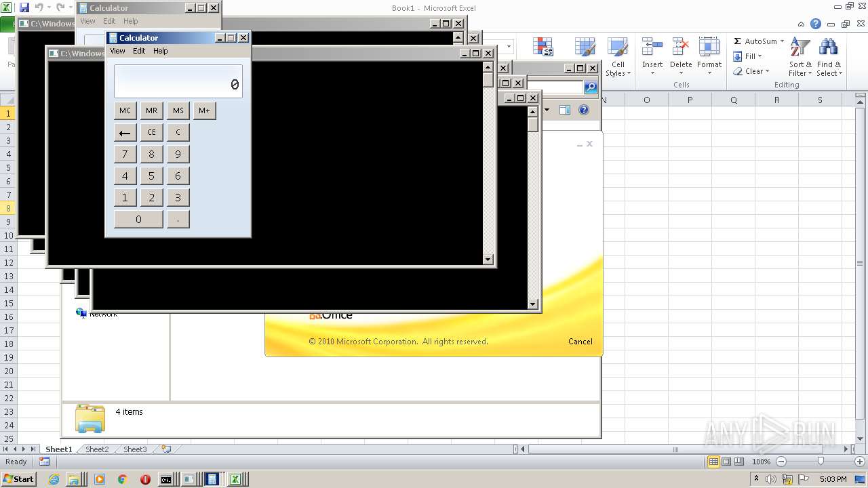The image size is (868, 488).
Task: Click the Clear eraser icon
Action: (738, 71)
